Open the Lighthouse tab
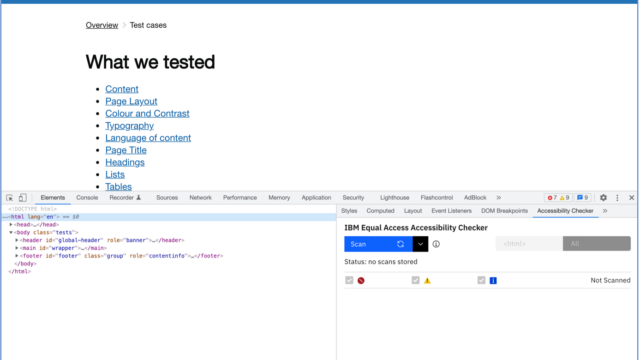640x360 pixels. pos(395,198)
